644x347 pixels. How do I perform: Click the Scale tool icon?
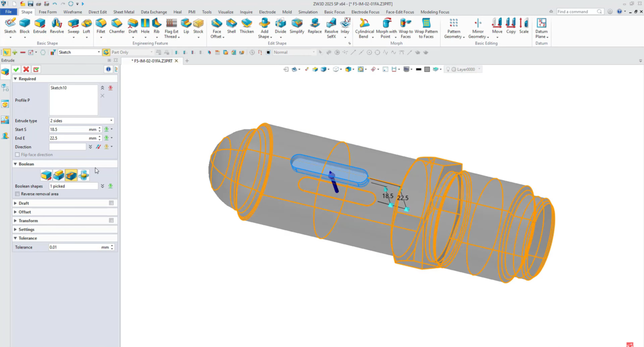pyautogui.click(x=524, y=26)
